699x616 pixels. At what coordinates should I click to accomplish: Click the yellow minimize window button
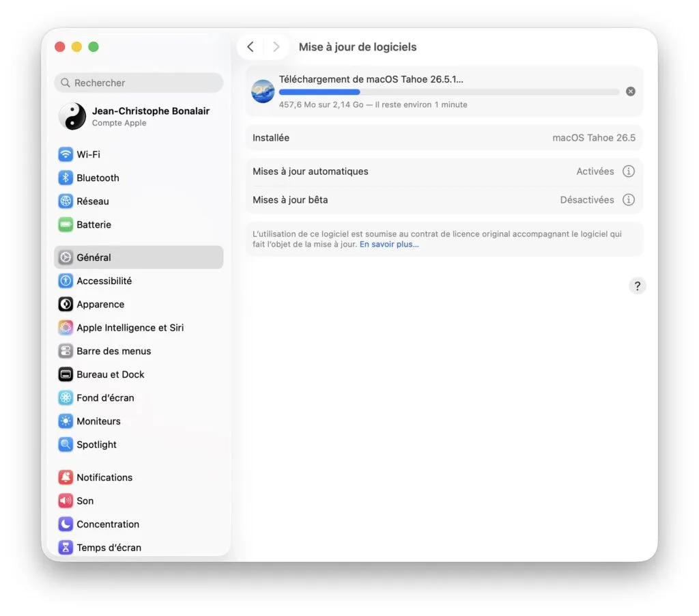(x=76, y=47)
